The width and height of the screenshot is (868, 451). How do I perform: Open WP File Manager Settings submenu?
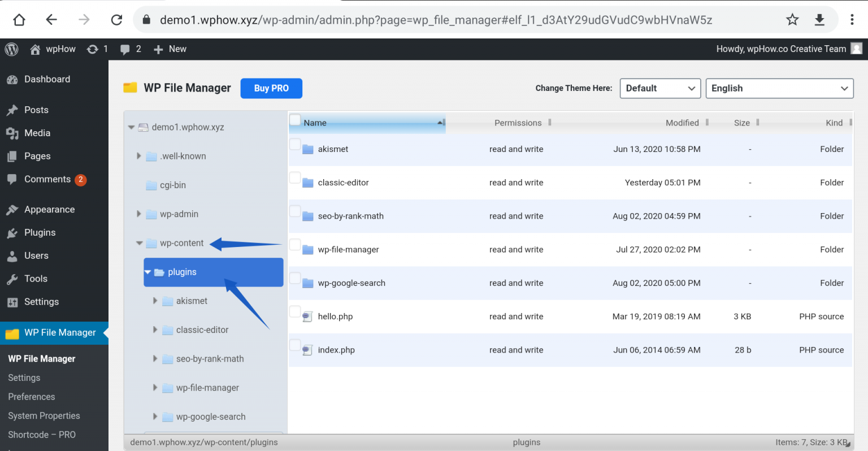tap(24, 378)
